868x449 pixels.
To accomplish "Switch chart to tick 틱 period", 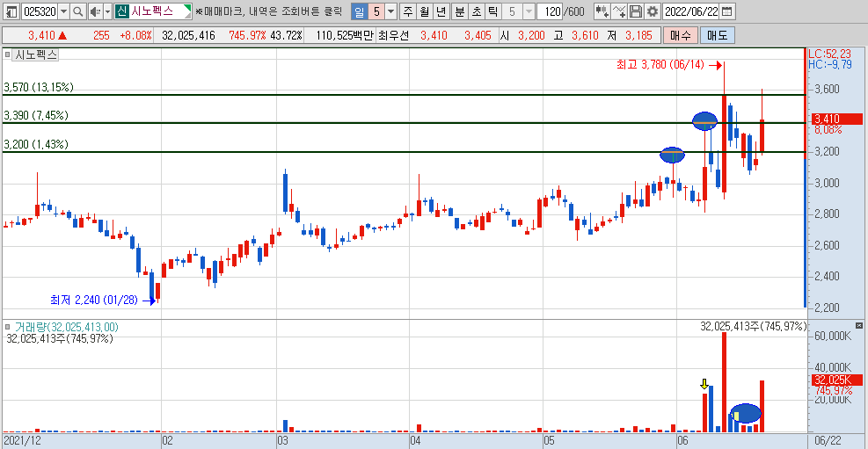I will pyautogui.click(x=493, y=11).
